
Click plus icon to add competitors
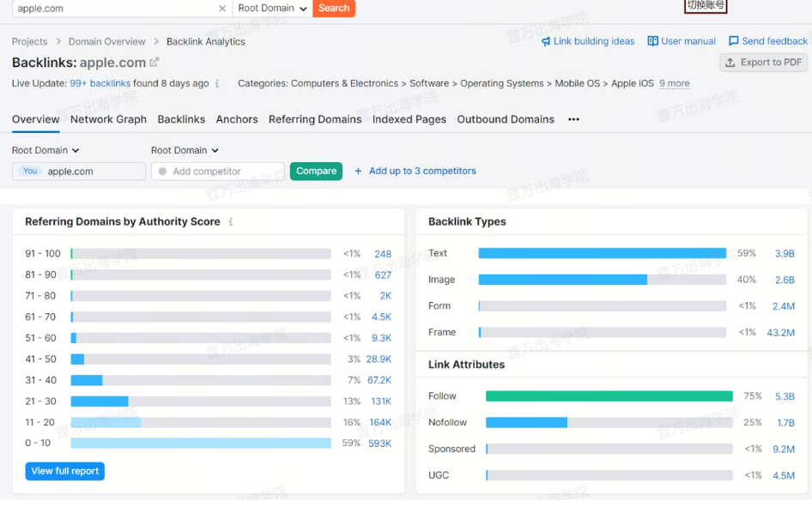(359, 171)
